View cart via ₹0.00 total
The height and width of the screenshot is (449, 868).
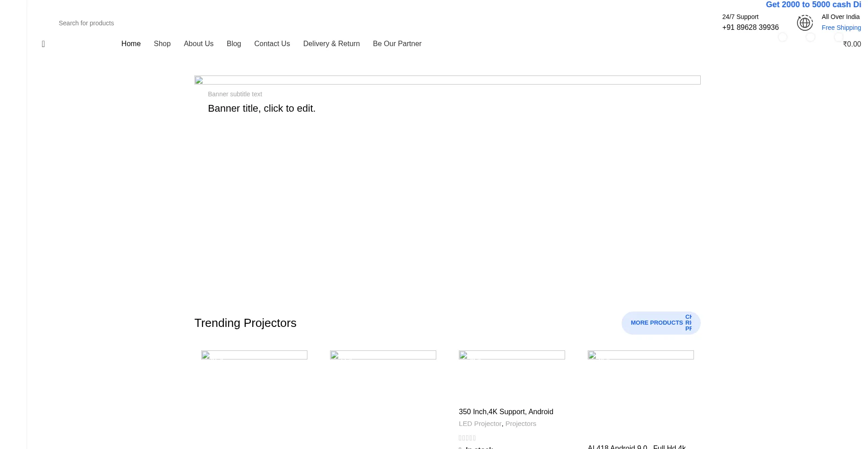point(852,44)
